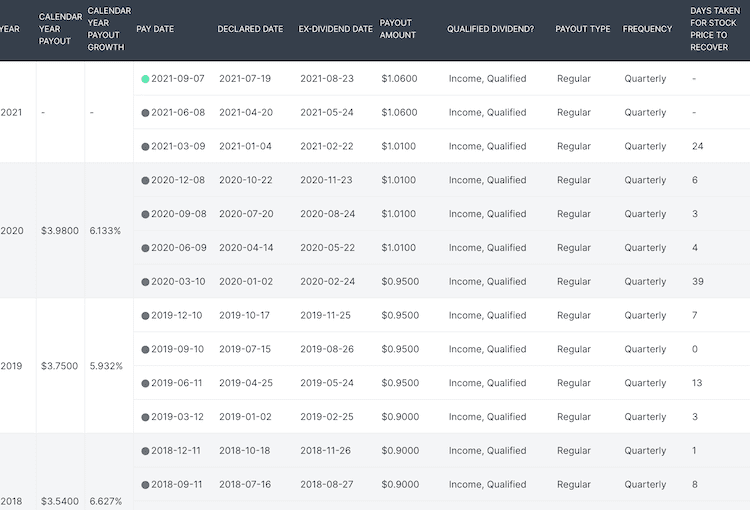
Task: Click Regular payout type in 2019-12-10 row
Action: (x=574, y=316)
